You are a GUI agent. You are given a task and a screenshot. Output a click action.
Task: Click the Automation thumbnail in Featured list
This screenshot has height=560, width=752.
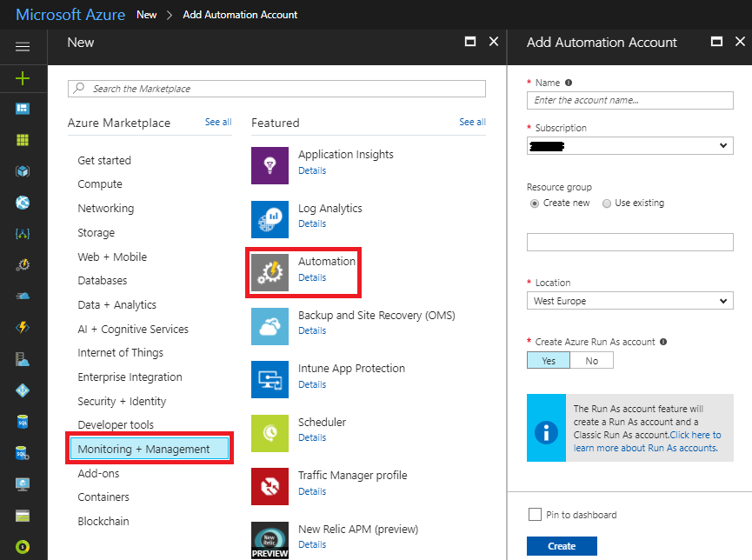click(270, 270)
